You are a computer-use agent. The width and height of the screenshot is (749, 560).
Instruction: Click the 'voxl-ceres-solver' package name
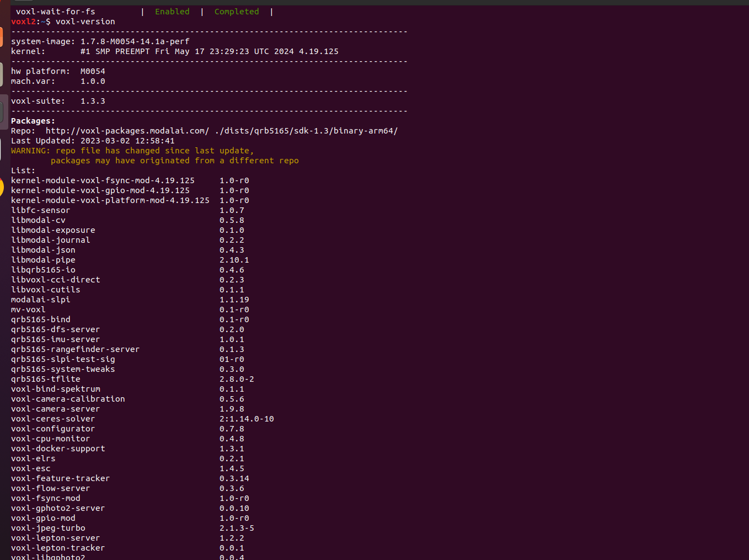coord(53,419)
